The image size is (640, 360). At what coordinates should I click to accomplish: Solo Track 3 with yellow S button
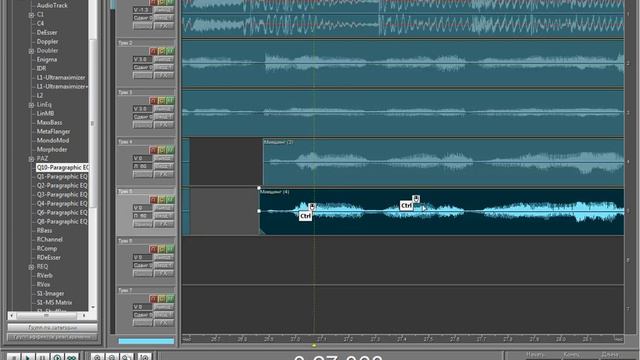coord(162,100)
